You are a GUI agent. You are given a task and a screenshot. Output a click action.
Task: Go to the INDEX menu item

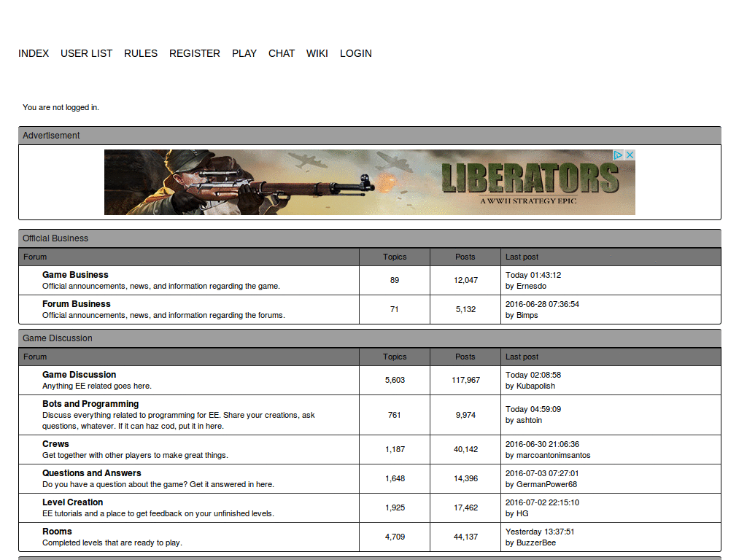point(34,53)
